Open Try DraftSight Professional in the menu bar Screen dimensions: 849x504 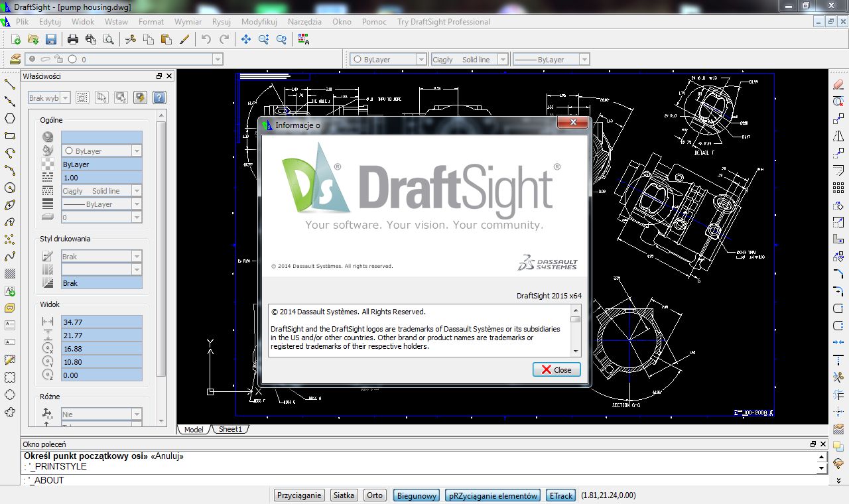(x=443, y=21)
